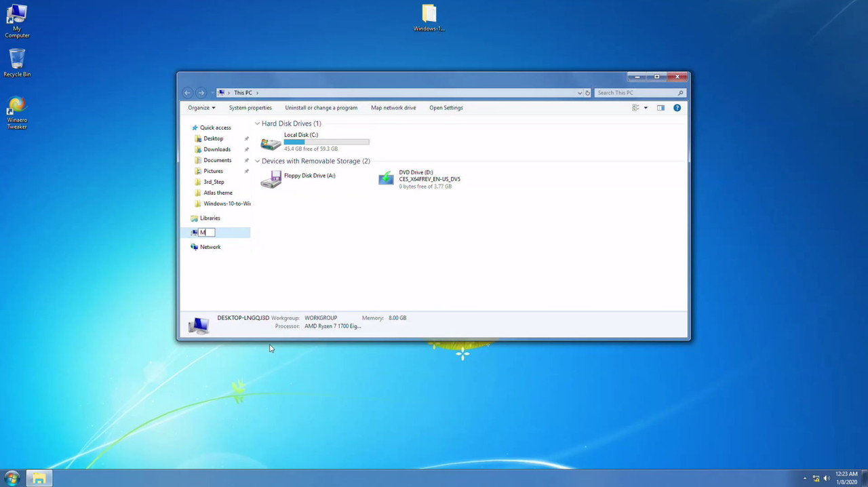Open the Organize dropdown menu
This screenshot has width=868, height=487.
click(201, 108)
